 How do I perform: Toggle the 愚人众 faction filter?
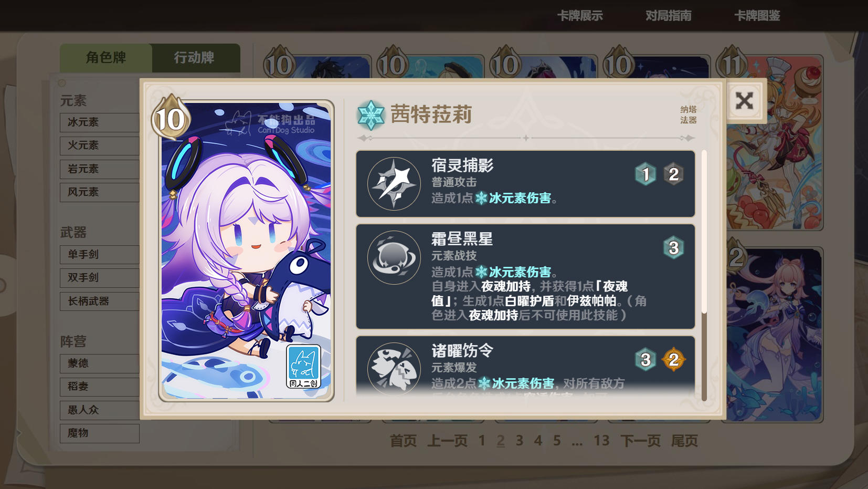pos(100,410)
